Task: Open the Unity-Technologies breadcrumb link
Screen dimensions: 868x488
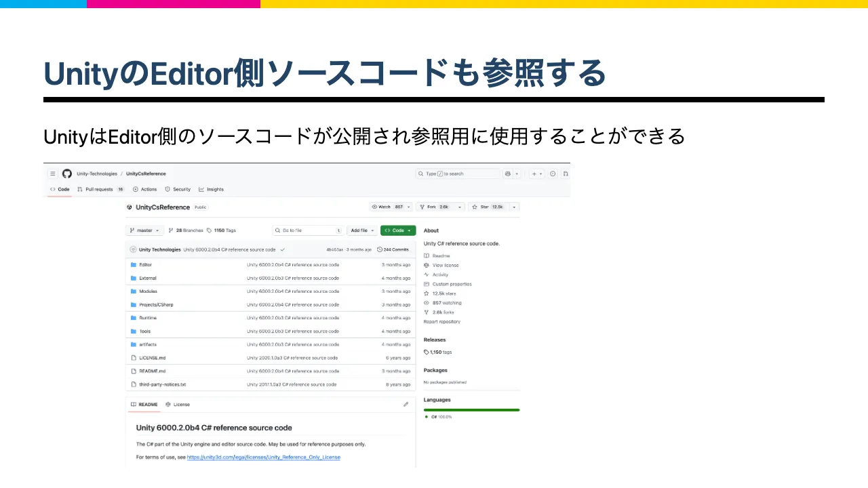Action: tap(97, 174)
